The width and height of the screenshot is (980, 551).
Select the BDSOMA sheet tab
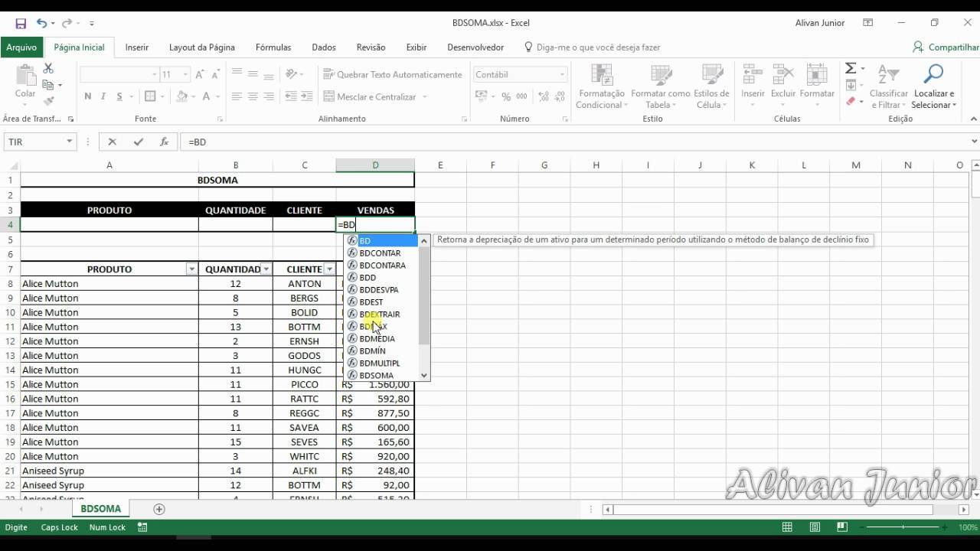coord(100,509)
